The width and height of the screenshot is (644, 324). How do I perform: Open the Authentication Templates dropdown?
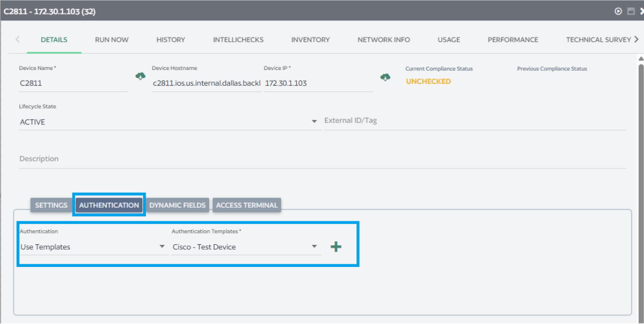(314, 247)
